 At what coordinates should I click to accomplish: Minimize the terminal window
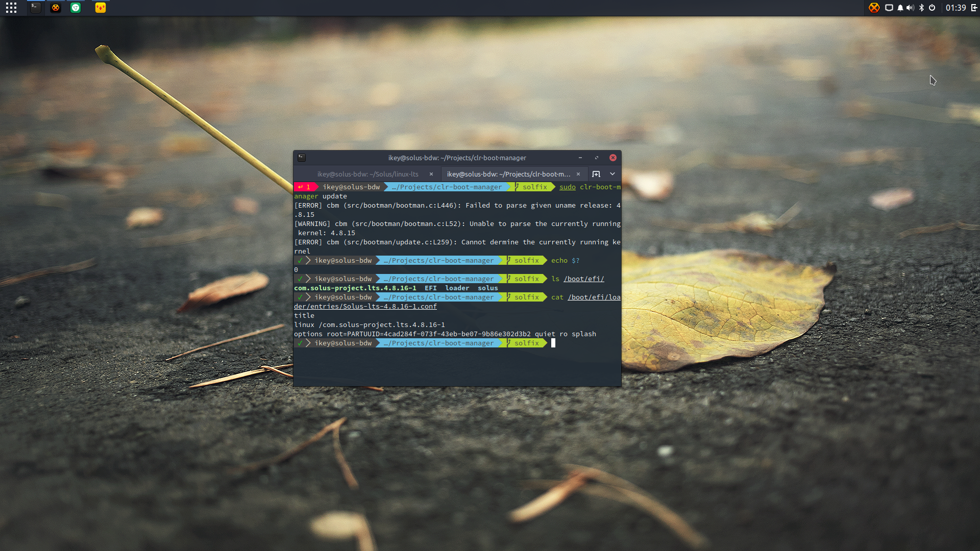[x=580, y=158]
